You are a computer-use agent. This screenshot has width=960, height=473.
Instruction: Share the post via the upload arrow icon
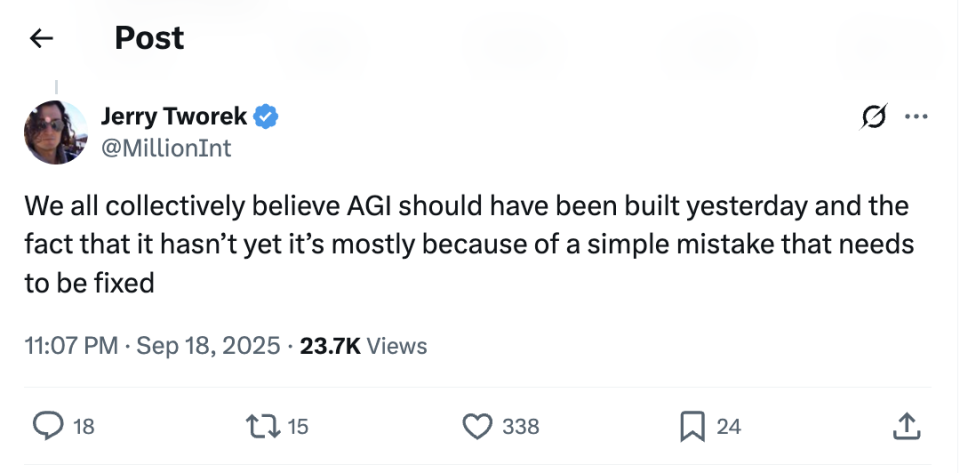(x=904, y=427)
